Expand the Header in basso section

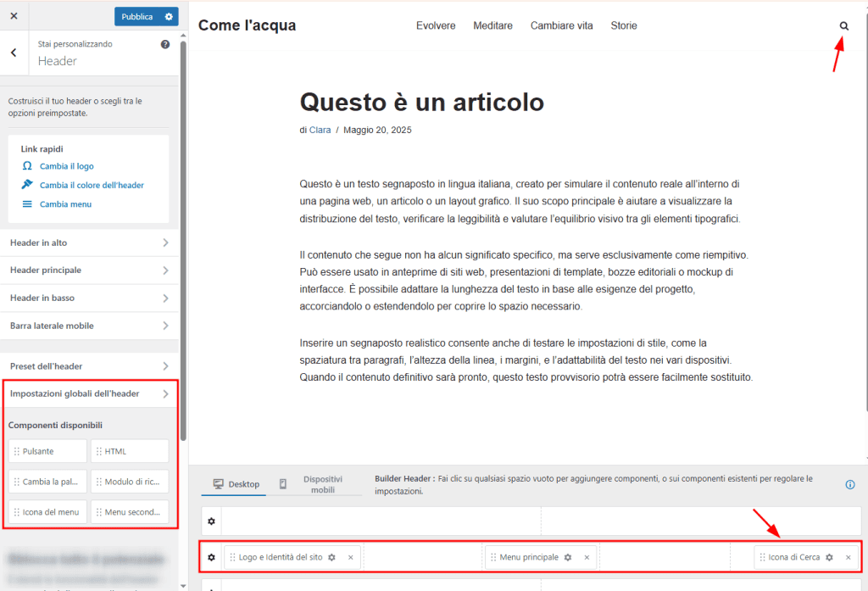[x=89, y=298]
